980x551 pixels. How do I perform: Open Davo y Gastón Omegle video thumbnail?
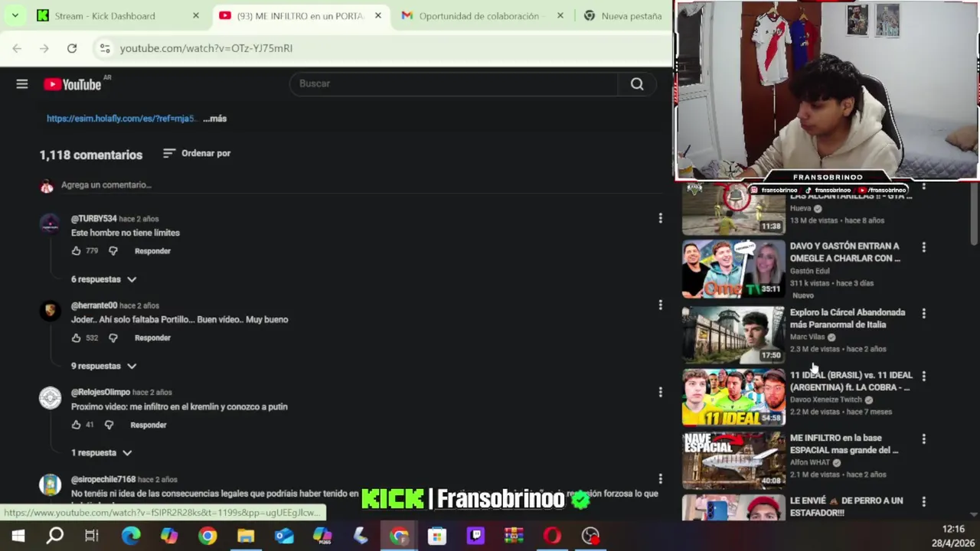click(733, 269)
